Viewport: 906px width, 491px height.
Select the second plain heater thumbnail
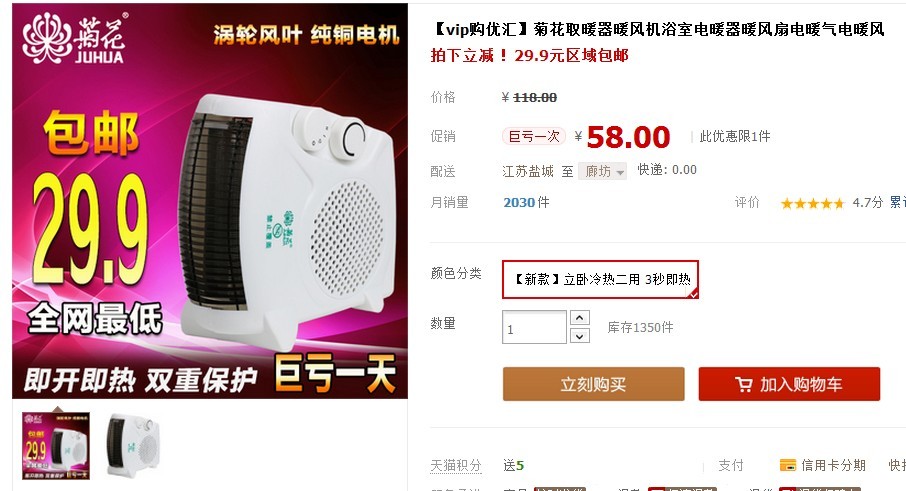(x=133, y=446)
